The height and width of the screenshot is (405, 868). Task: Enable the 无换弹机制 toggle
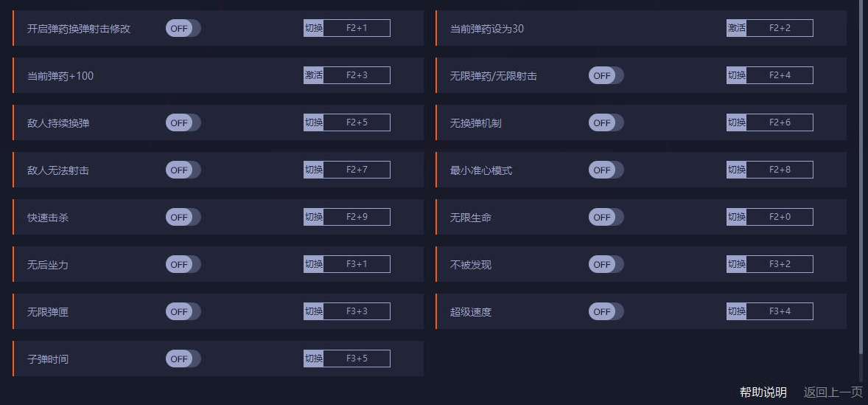tap(606, 122)
